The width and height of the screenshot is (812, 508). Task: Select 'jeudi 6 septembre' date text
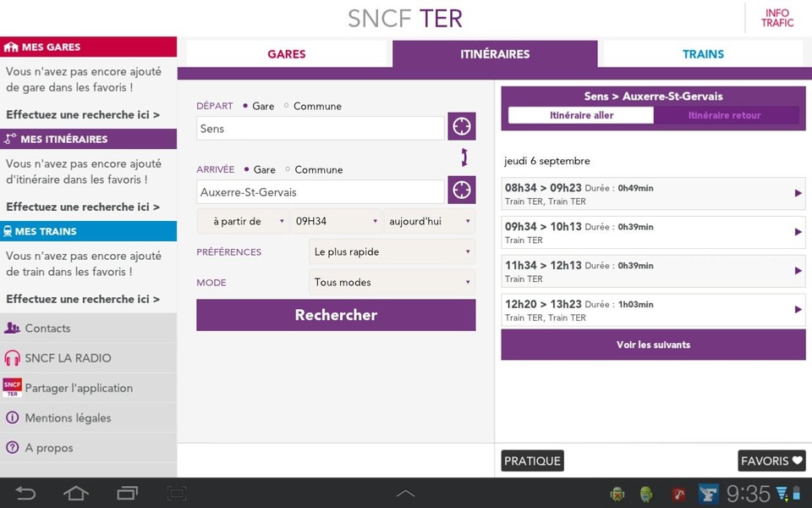547,161
